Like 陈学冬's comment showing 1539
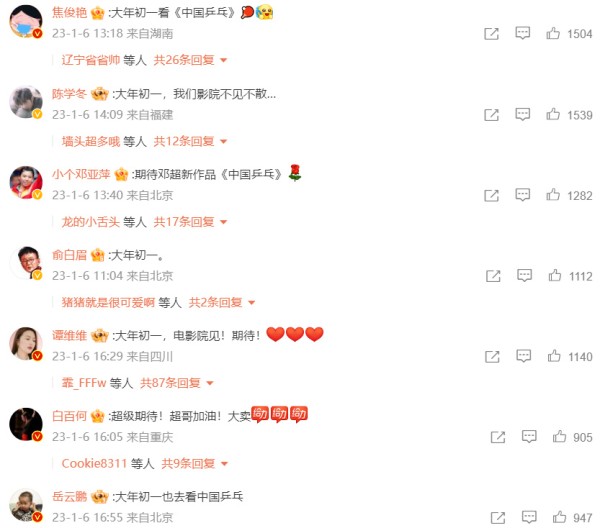The image size is (600, 528). coord(553,114)
